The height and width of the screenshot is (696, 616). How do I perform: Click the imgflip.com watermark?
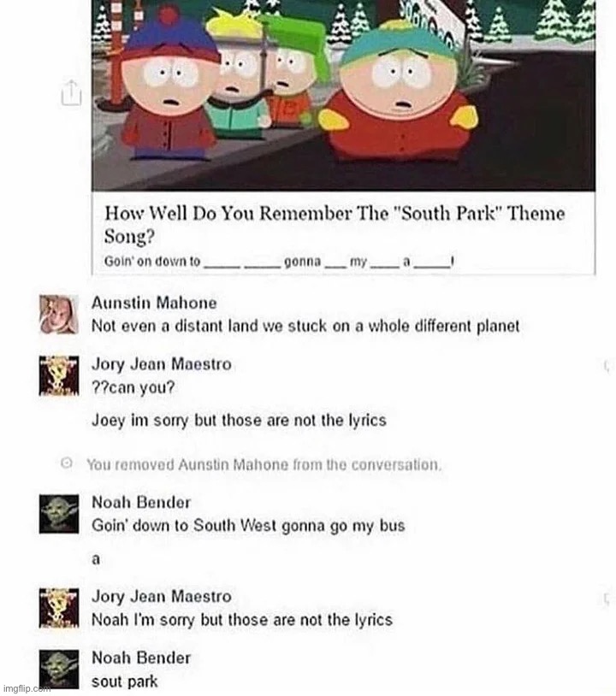click(26, 689)
